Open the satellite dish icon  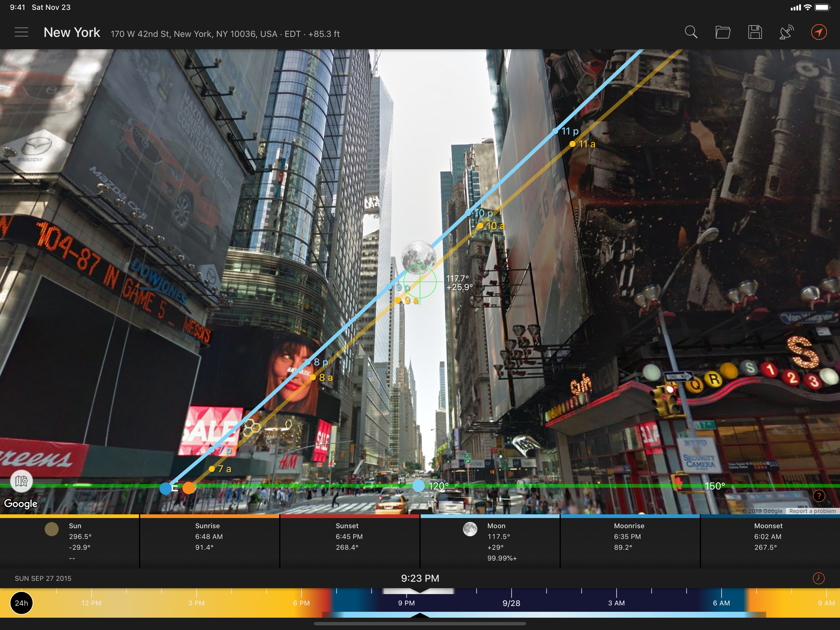(x=787, y=32)
